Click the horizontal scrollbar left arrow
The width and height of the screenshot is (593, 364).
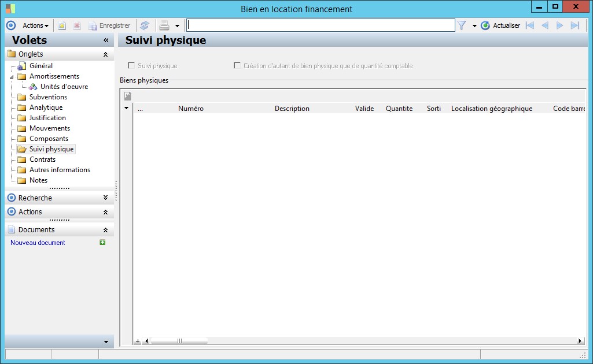tap(147, 341)
